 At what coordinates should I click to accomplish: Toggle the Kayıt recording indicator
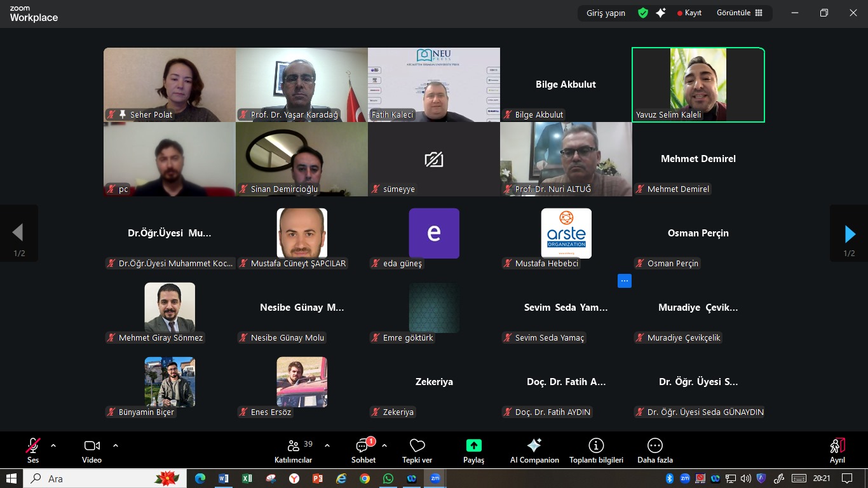click(x=689, y=13)
